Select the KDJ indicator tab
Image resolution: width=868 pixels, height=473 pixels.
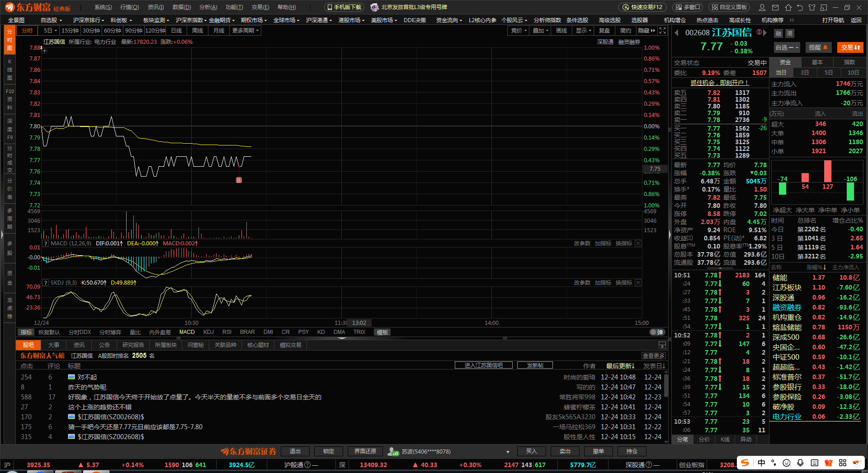click(x=208, y=332)
